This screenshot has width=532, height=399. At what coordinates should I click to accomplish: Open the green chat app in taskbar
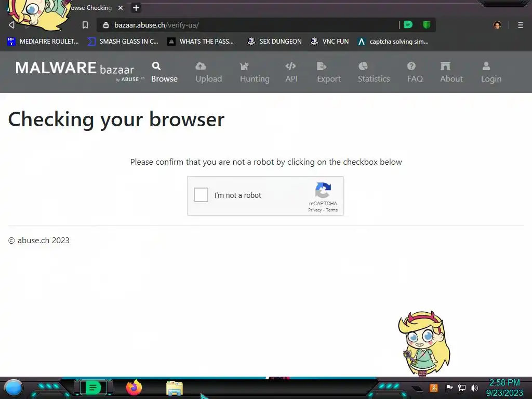94,388
